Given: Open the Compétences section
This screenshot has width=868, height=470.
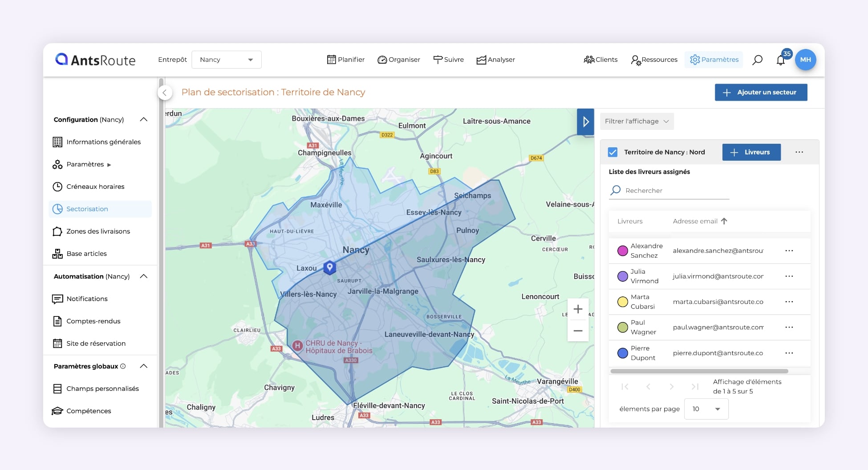Looking at the screenshot, I should 89,411.
